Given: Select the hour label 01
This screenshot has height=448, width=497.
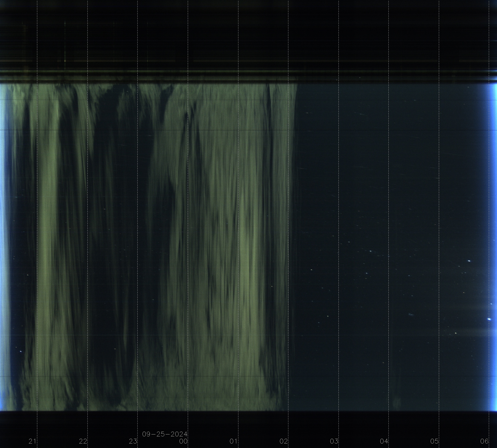Looking at the screenshot, I should (233, 441).
